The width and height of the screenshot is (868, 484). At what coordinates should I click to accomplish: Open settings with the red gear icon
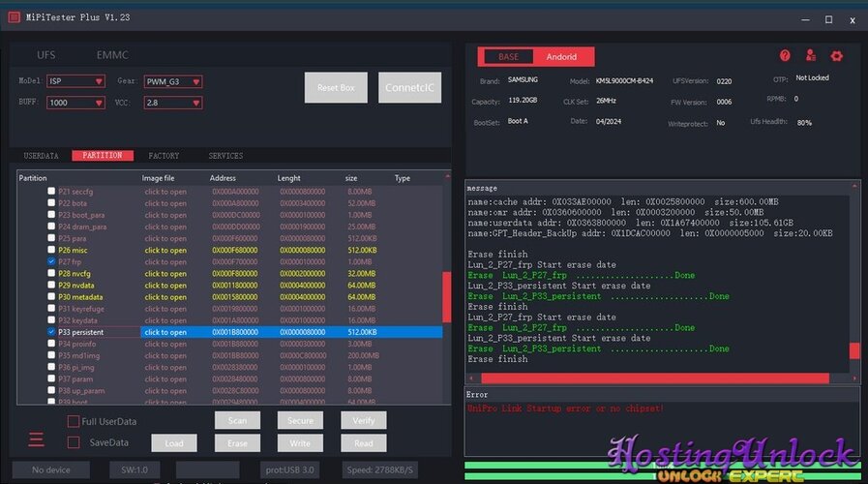[836, 56]
